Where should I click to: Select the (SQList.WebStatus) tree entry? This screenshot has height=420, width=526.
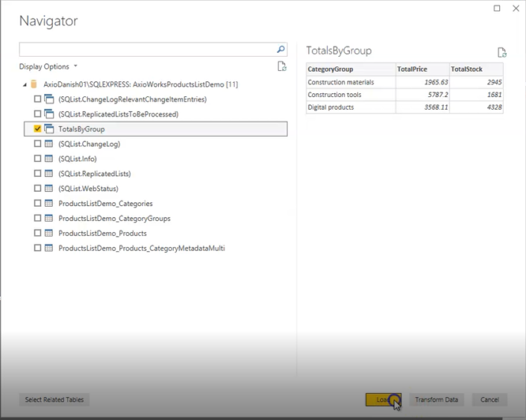(89, 189)
